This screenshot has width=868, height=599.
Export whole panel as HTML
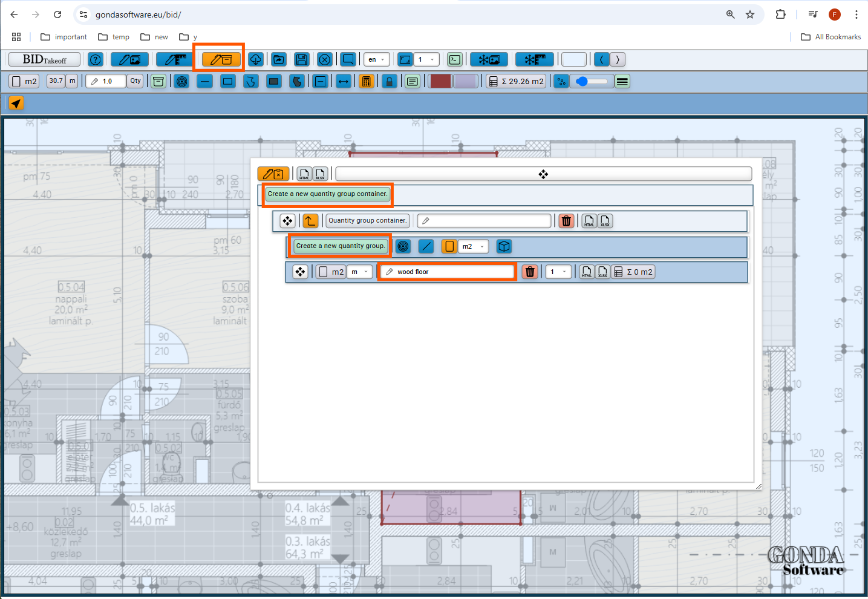(x=304, y=174)
